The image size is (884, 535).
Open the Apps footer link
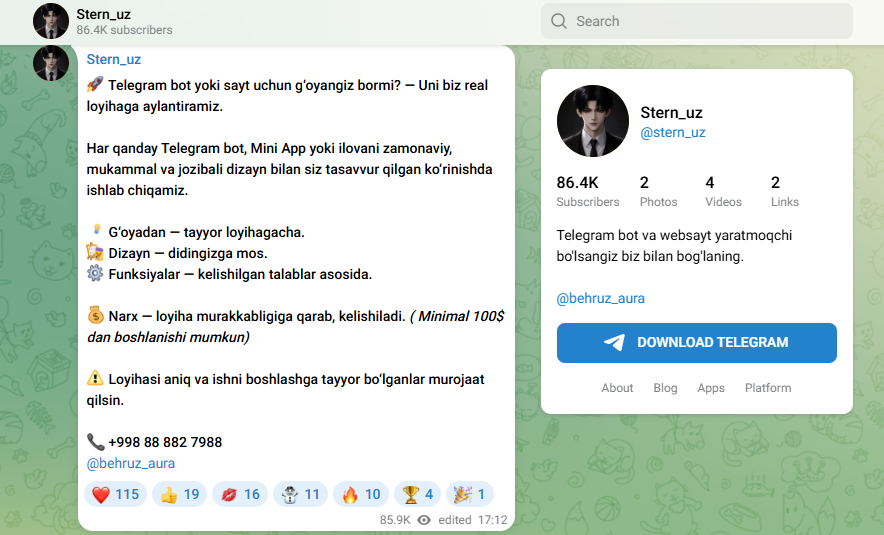pyautogui.click(x=711, y=388)
